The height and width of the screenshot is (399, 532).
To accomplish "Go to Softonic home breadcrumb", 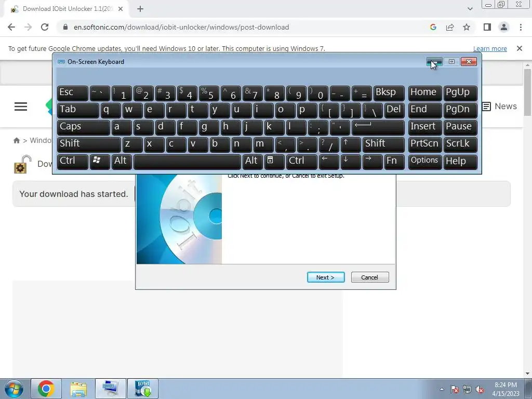I will pos(16,140).
